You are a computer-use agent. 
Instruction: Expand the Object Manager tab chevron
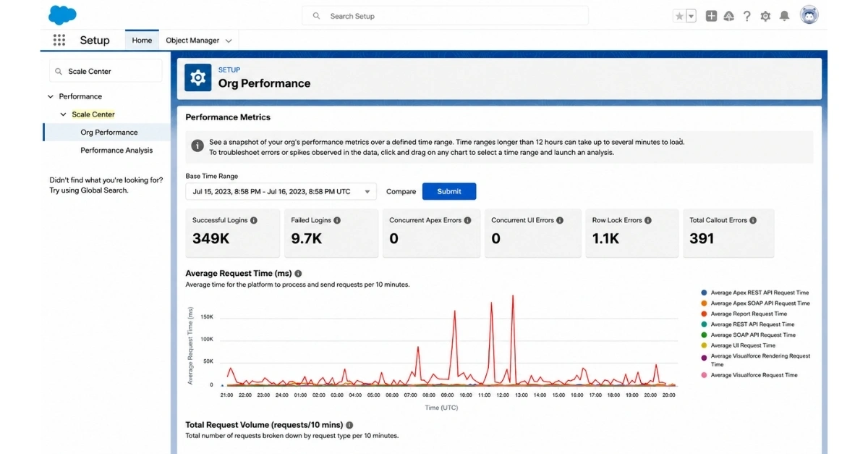click(229, 41)
